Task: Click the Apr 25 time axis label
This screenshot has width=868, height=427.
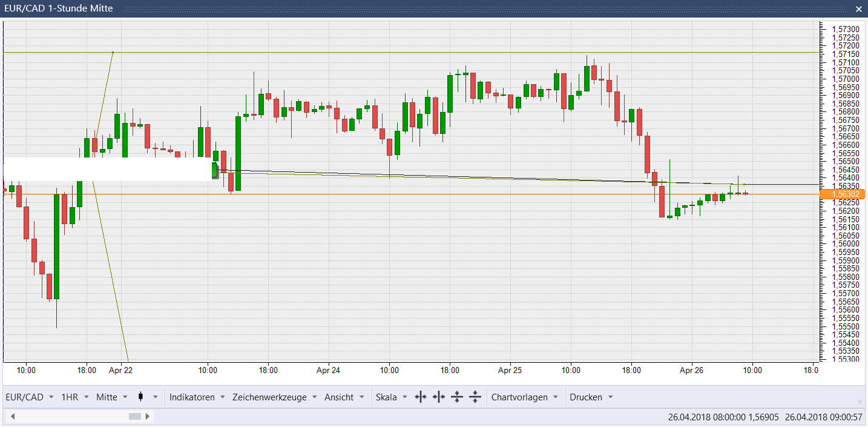Action: pyautogui.click(x=510, y=370)
